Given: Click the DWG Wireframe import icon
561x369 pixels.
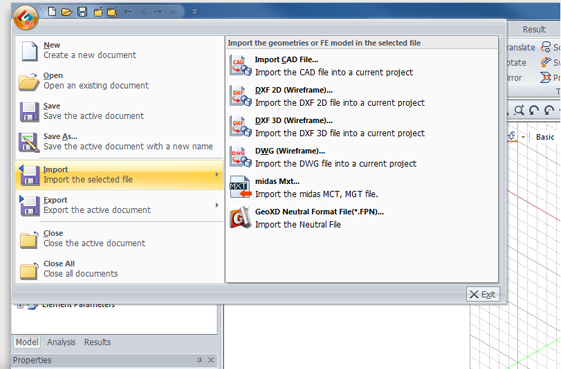Looking at the screenshot, I should point(240,157).
